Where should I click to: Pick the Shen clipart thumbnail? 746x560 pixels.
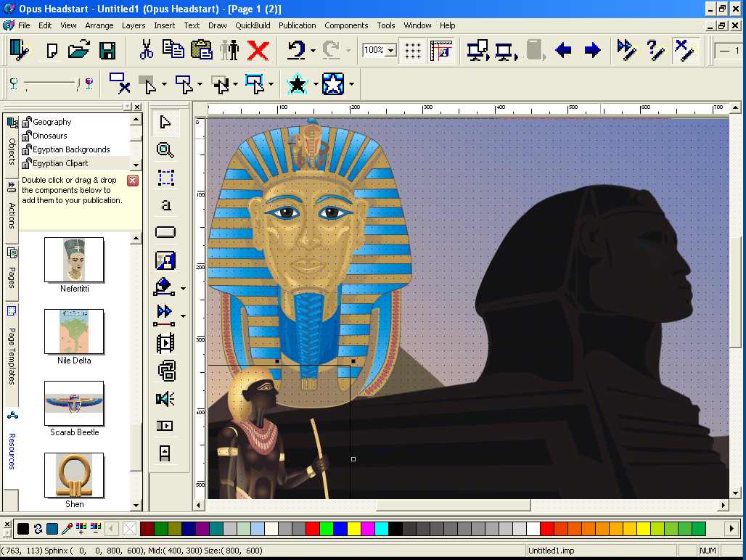(x=74, y=475)
